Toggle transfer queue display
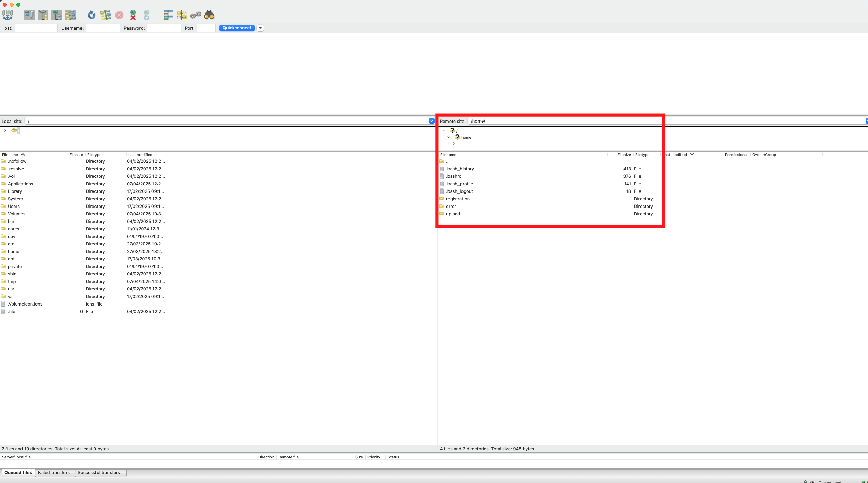The width and height of the screenshot is (868, 483). pos(70,15)
